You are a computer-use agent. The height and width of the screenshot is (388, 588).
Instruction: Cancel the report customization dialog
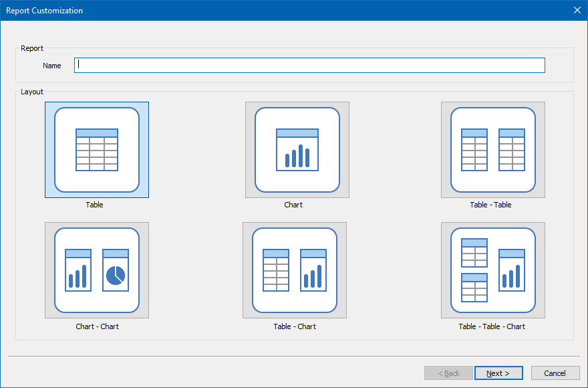(555, 373)
